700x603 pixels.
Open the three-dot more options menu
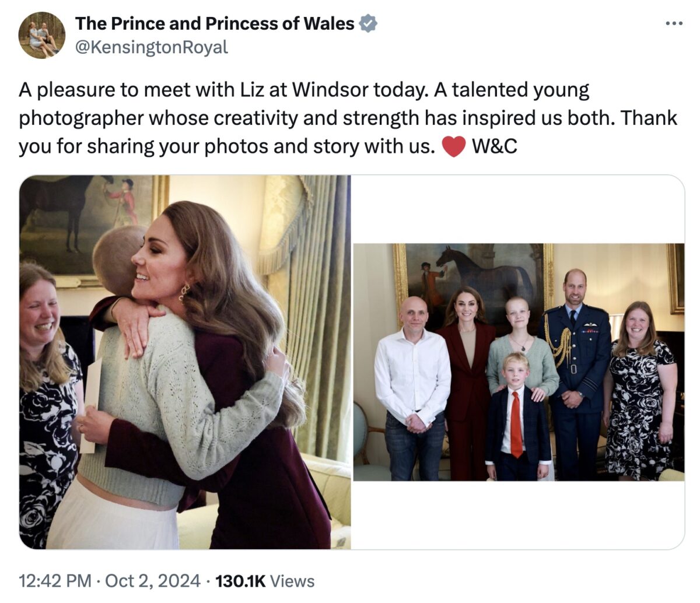[674, 24]
